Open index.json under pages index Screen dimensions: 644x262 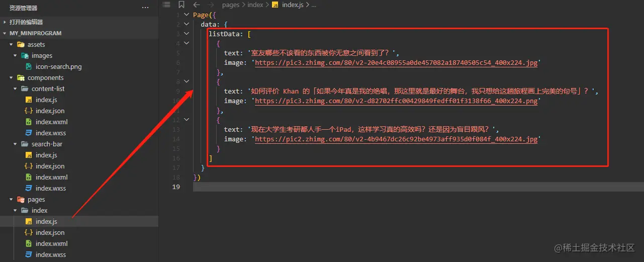79,232
